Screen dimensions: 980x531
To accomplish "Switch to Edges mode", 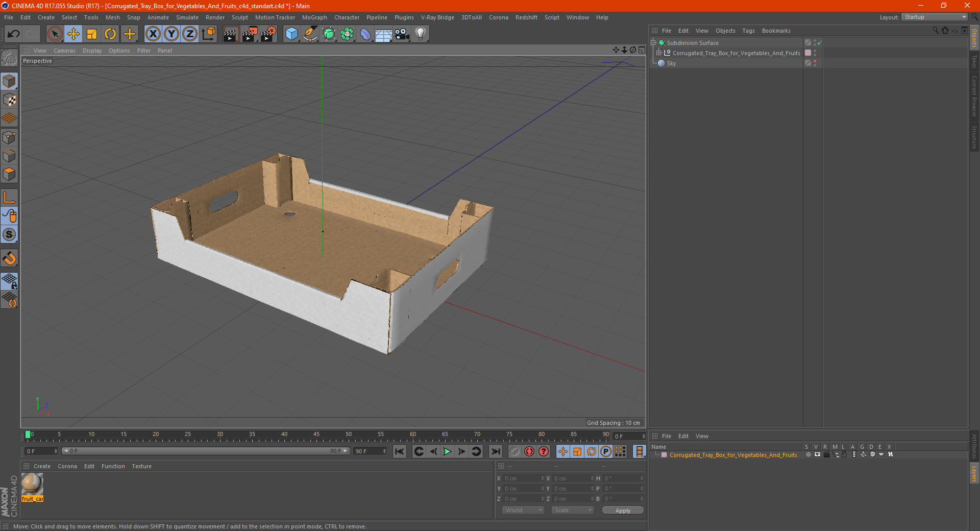I will coord(9,156).
